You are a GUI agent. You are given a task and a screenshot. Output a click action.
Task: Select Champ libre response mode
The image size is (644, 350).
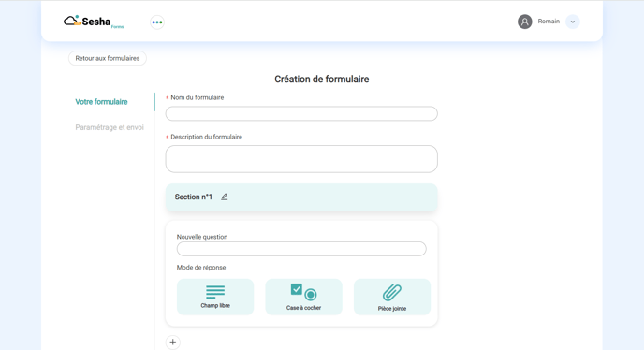tap(215, 297)
